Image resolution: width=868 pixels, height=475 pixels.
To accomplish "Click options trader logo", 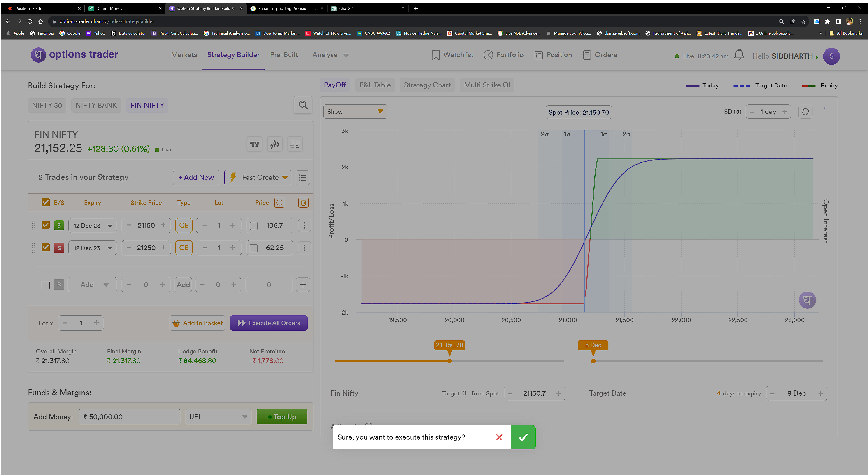I will pyautogui.click(x=74, y=54).
